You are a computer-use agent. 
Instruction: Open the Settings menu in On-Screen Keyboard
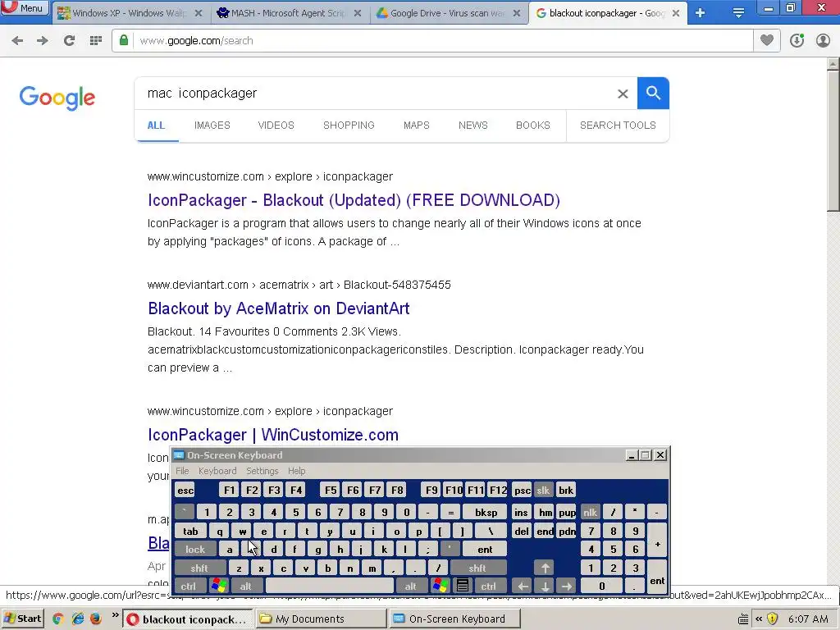point(262,471)
